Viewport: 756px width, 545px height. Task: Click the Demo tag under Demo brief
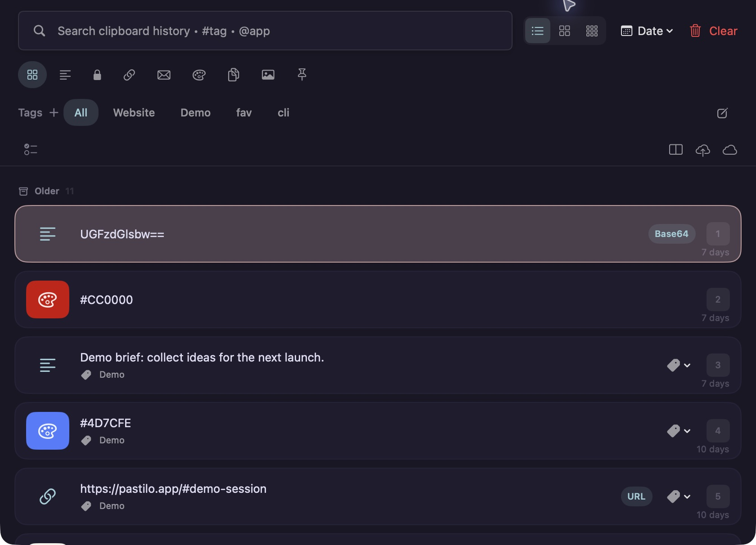[103, 375]
